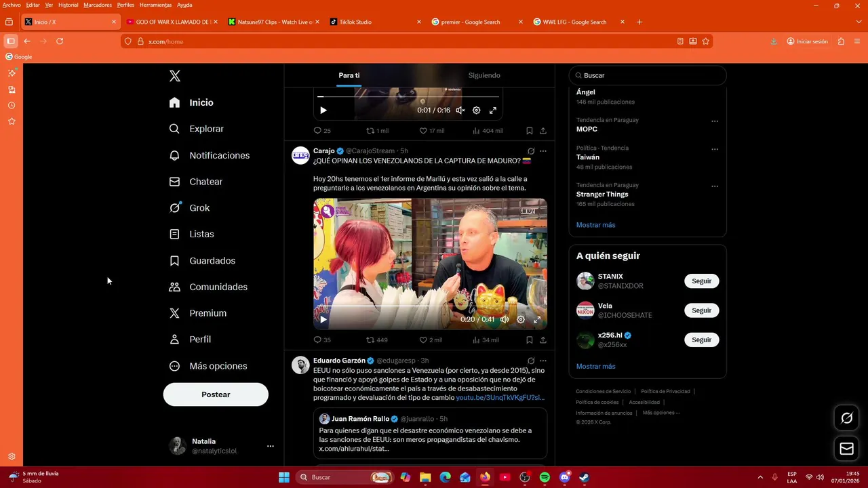Open youtu.be link in Eduardo Garzón post
Image resolution: width=868 pixels, height=488 pixels.
coord(500,398)
